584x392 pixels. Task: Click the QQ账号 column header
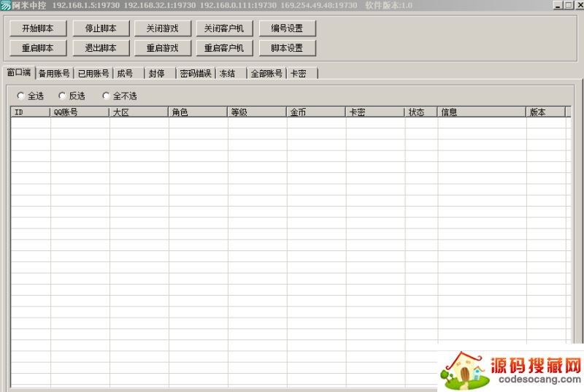79,112
